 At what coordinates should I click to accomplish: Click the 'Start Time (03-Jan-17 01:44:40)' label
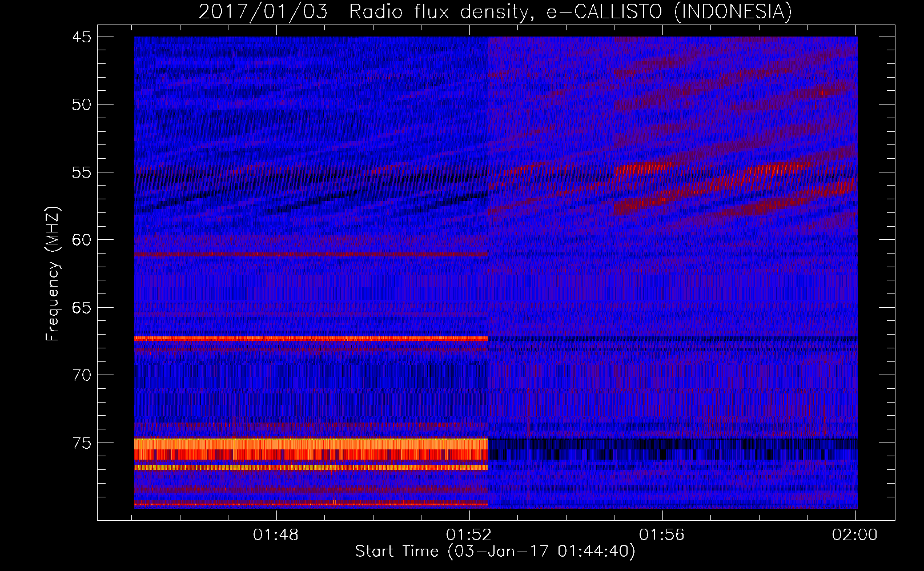point(495,552)
